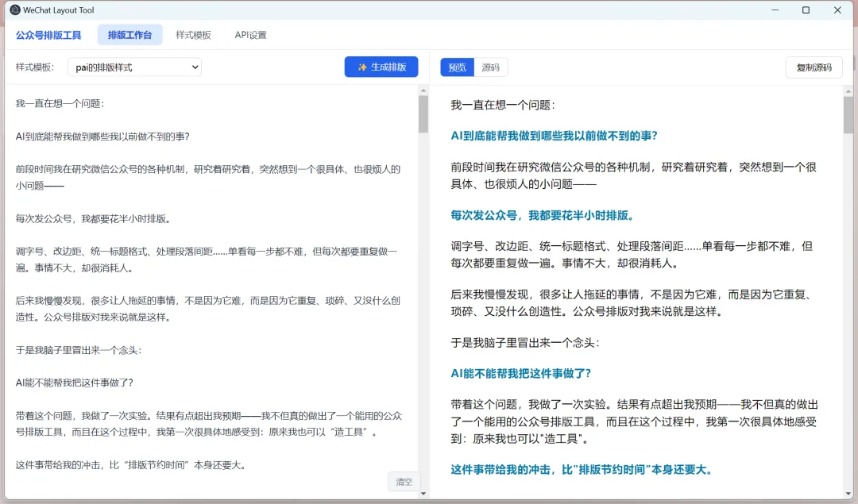
Task: Switch to the 排版工作台 tab
Action: 129,35
